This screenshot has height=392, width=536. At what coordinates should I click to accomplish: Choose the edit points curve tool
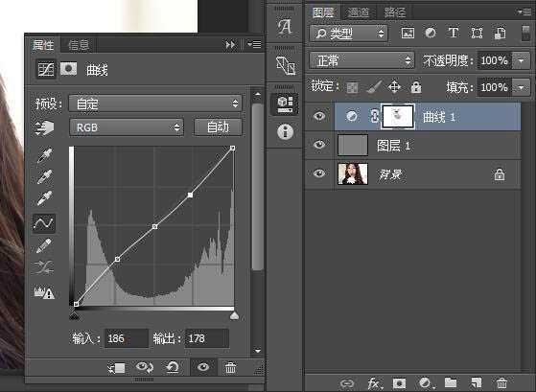point(44,223)
